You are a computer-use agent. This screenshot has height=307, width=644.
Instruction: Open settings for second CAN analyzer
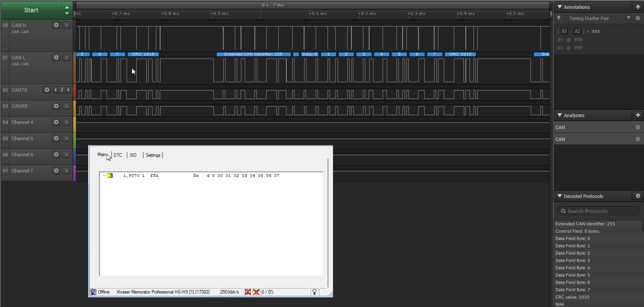click(x=638, y=139)
